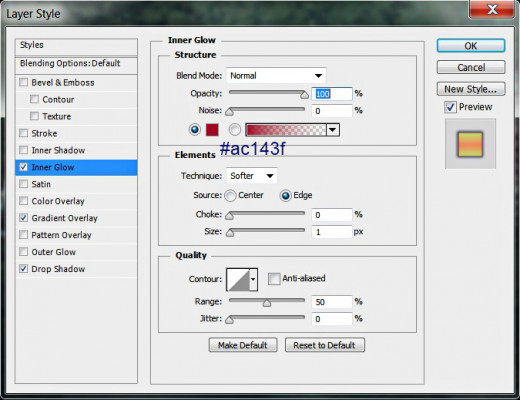Viewport: 520px width, 400px height.
Task: Uncheck the Preview checkbox
Action: point(450,107)
